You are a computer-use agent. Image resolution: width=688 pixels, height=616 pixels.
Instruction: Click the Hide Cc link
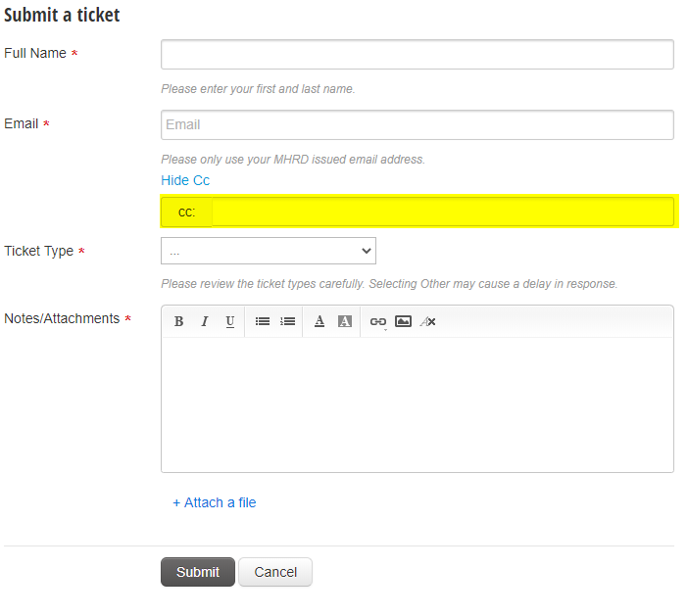pyautogui.click(x=185, y=180)
